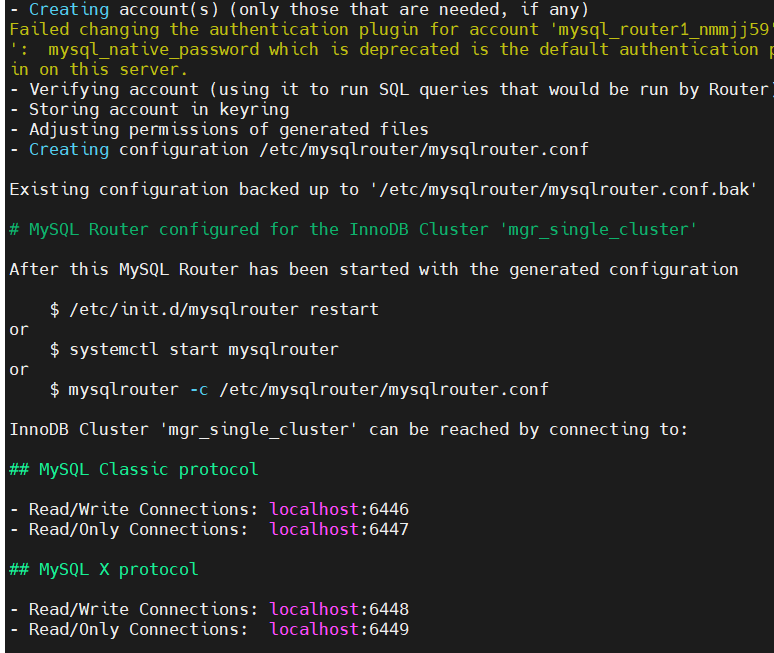
Task: Click the Read/Only Connections localhost:6449 line
Action: tap(209, 630)
